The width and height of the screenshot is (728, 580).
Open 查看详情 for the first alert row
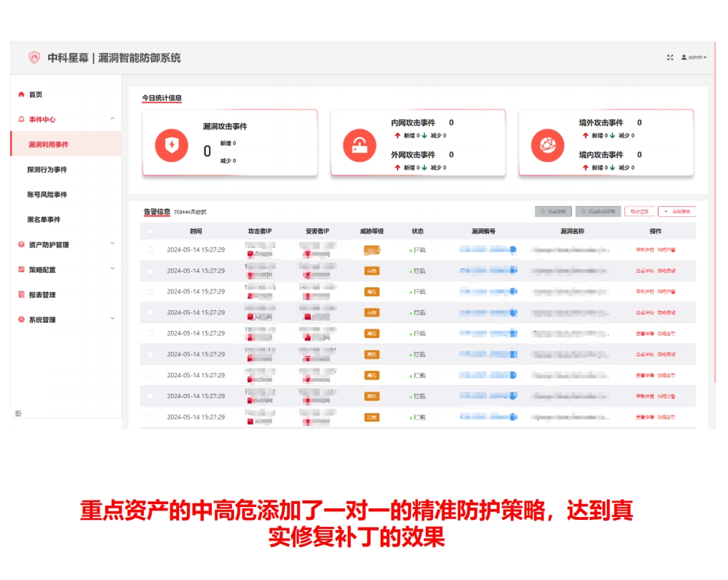coord(646,249)
